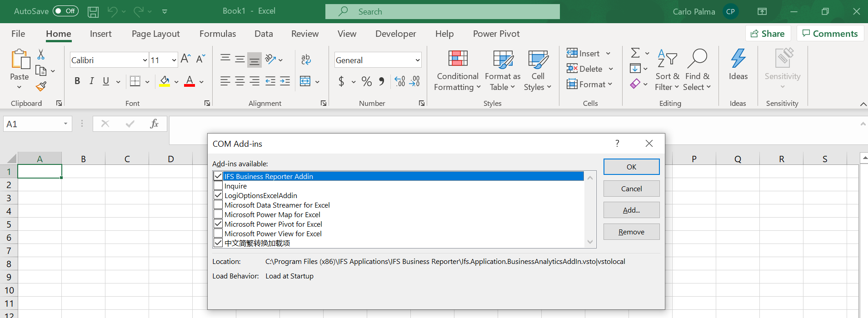Click the Comments button

(830, 34)
